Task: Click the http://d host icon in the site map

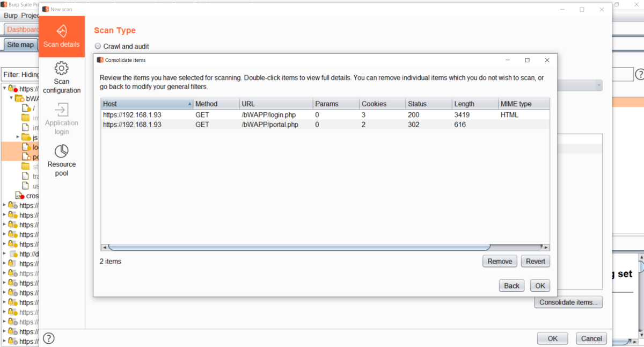Action: coord(13,254)
